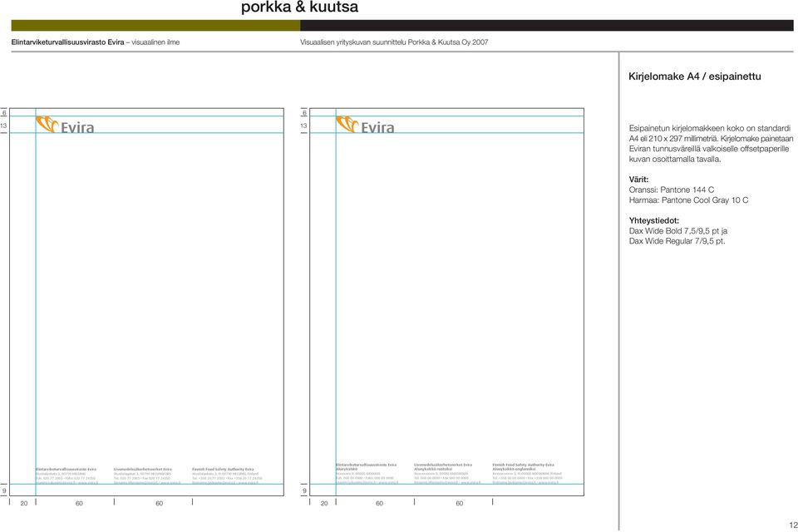This screenshot has width=798, height=532.
Task: Click the "Livsmedelssäkerhetsverket Evira" footer block on the left letterhead
Action: (x=147, y=475)
